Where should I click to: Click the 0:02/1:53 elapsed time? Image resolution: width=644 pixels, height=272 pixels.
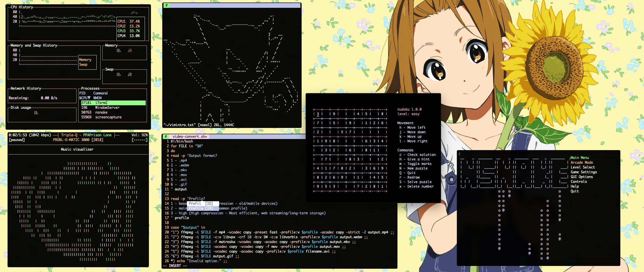pos(18,135)
